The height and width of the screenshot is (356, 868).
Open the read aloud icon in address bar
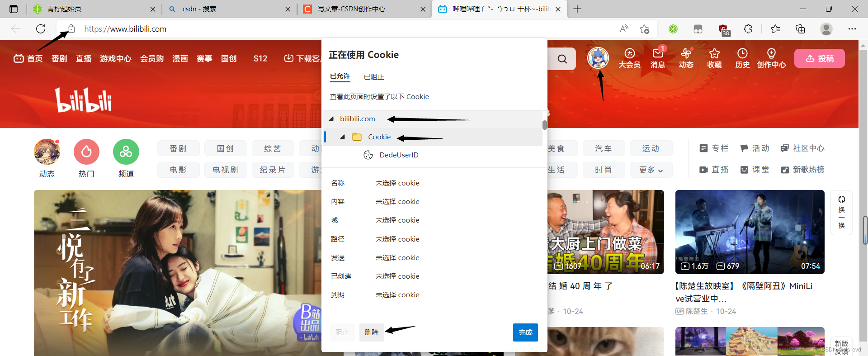(x=624, y=29)
